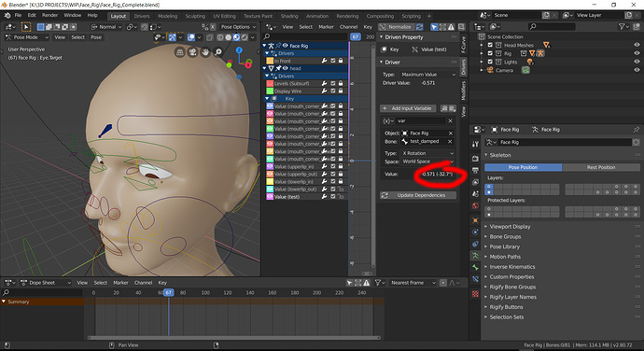Switch to solid viewport shading

229,37
